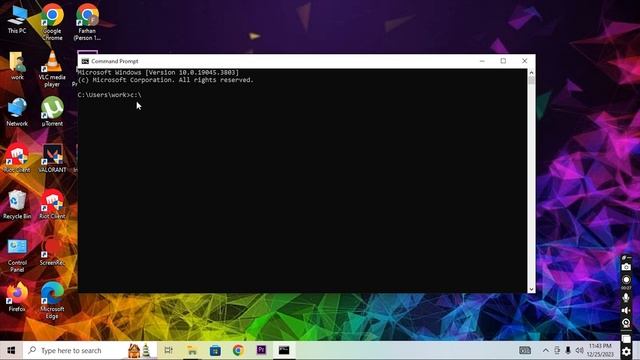Open the Windows Start menu

11,351
